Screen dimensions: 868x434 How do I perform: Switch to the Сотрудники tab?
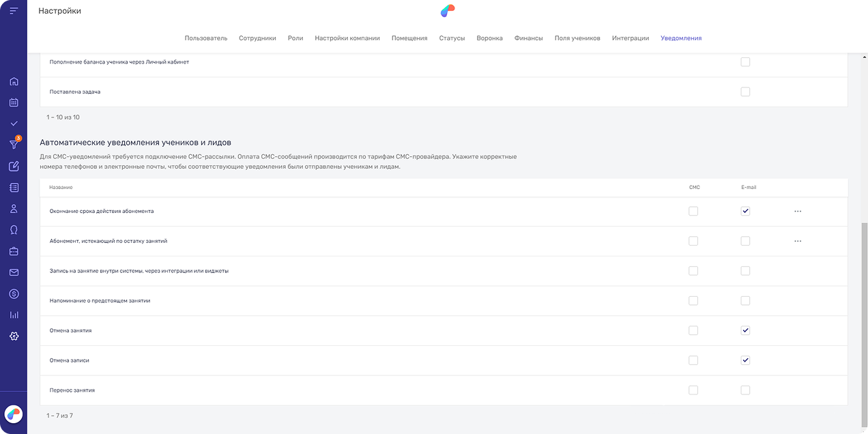pyautogui.click(x=257, y=38)
